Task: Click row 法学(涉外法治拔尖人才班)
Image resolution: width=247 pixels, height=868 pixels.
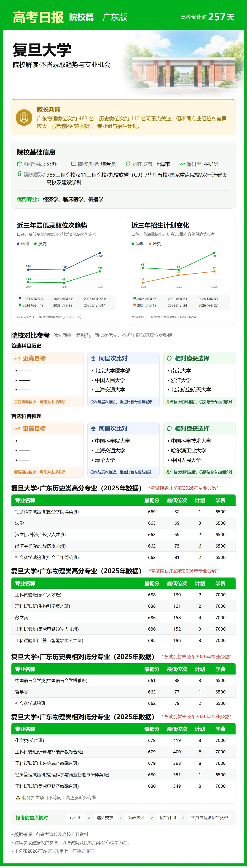Action: (x=123, y=535)
